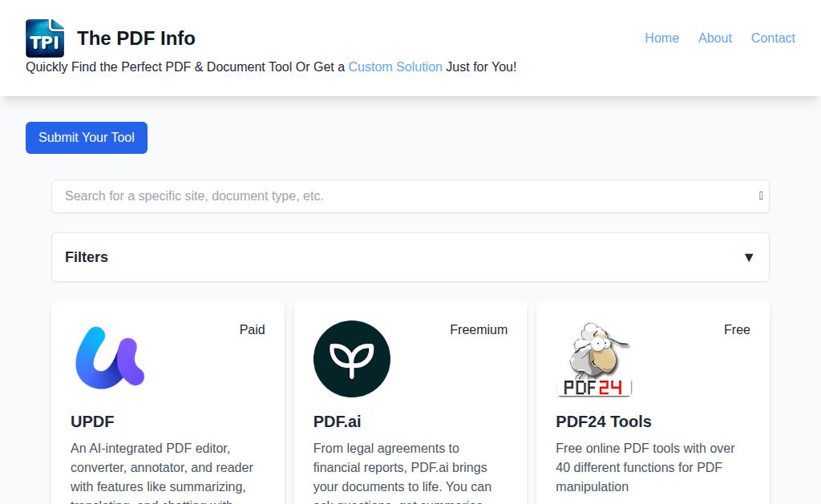Open the PDF24 sheep logo
Screen dimensions: 821x504
tap(594, 358)
